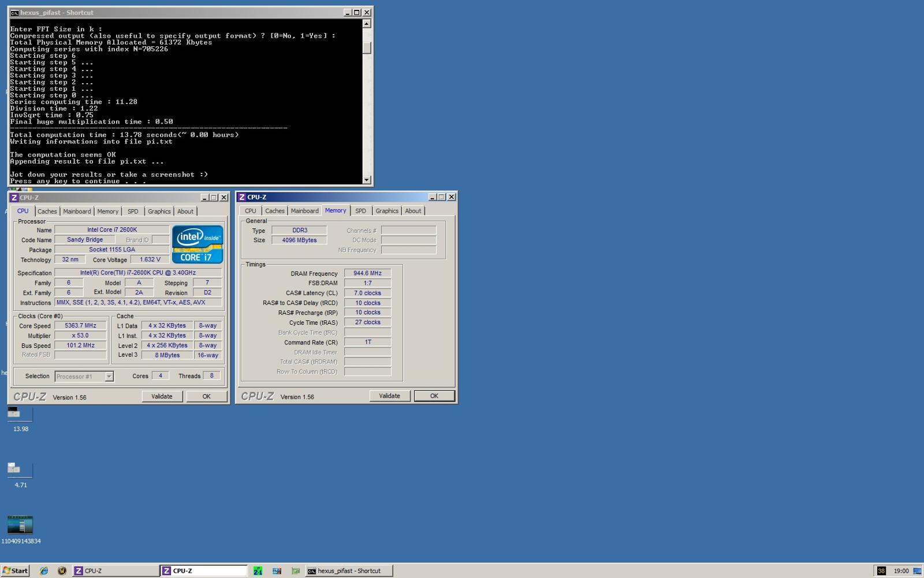The width and height of the screenshot is (924, 578).
Task: Click the Core Voltage value 1.632 V
Action: pos(150,260)
